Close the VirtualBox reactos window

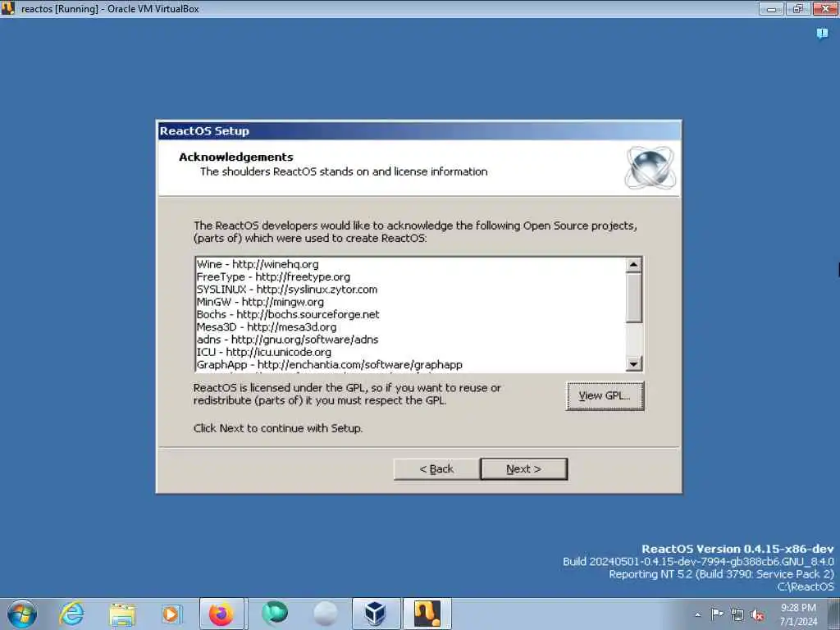(825, 8)
